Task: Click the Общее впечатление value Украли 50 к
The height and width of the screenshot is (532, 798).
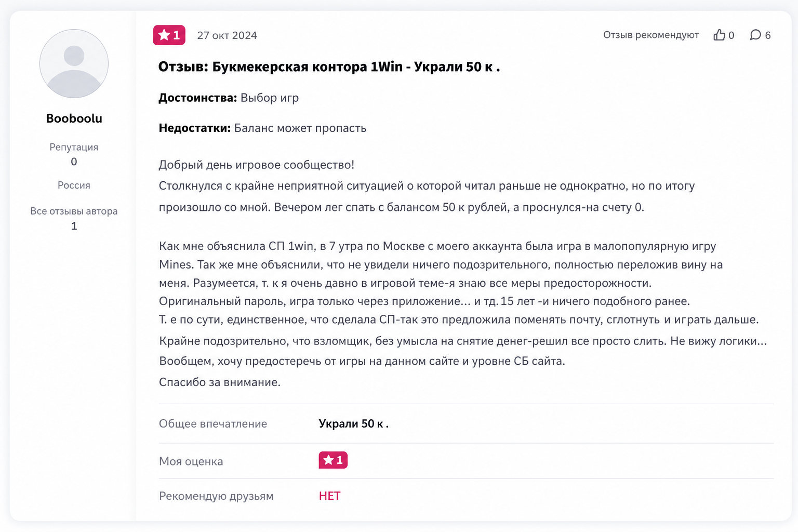Action: pos(354,424)
